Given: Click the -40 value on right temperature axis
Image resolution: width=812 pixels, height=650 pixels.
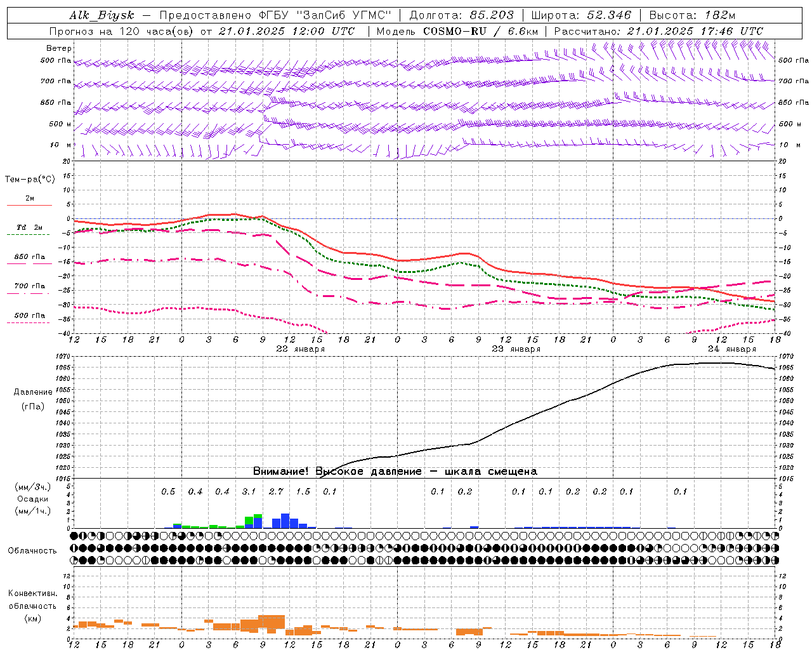Looking at the screenshot, I should 784,333.
